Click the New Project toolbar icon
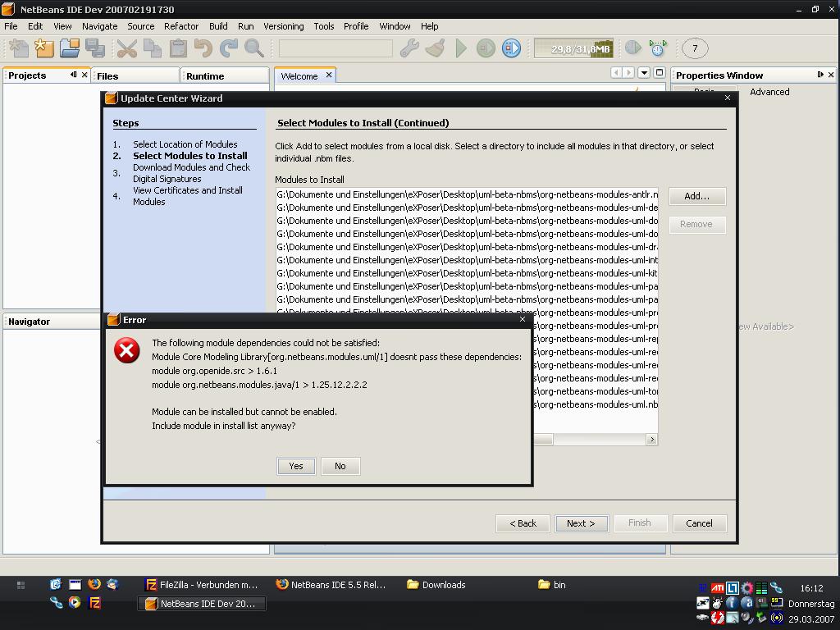The image size is (840, 630). tap(44, 48)
